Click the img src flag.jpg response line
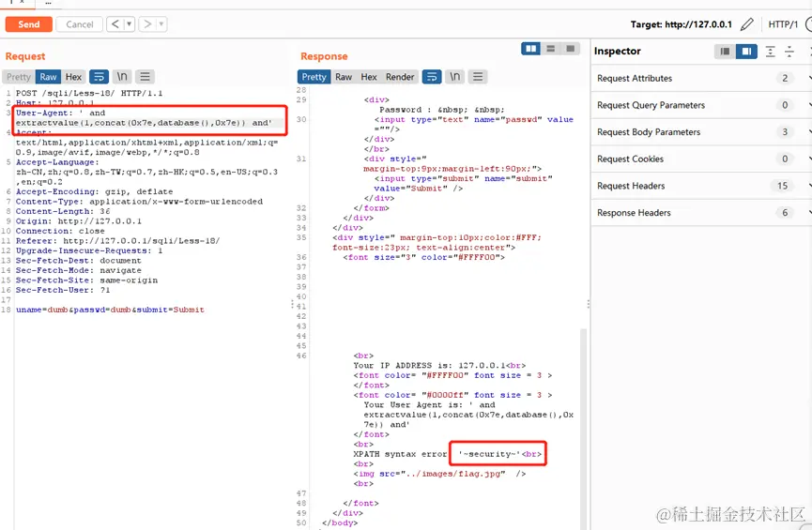Image resolution: width=812 pixels, height=530 pixels. 439,474
